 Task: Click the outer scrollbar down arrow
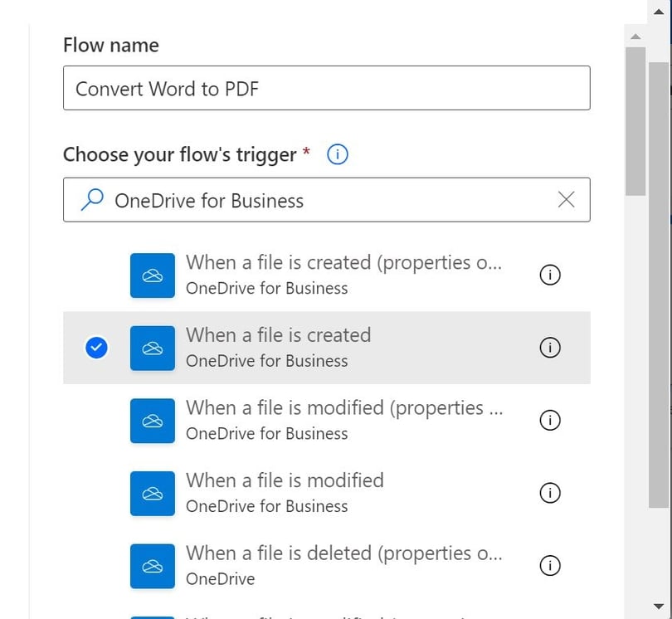click(659, 607)
